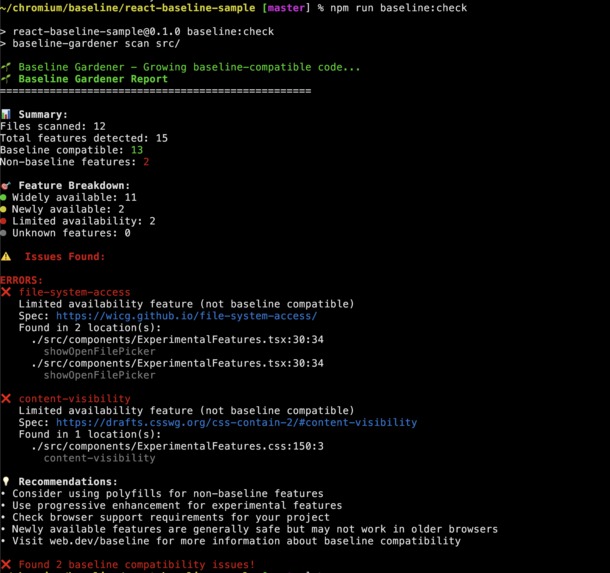Viewport: 610px width, 573px height.
Task: Click the target icon beside Feature Breakdown
Action: pos(6,186)
